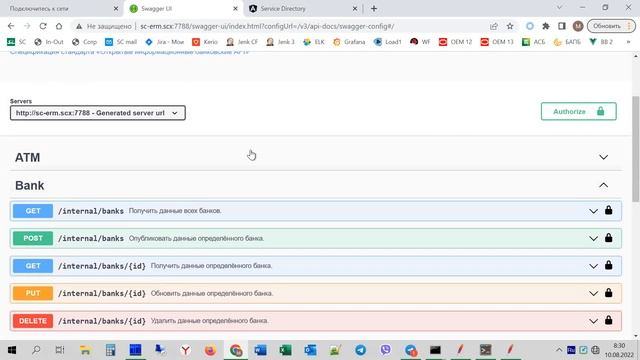This screenshot has height=360, width=640.
Task: Open the Kerio bookmark
Action: [205, 42]
